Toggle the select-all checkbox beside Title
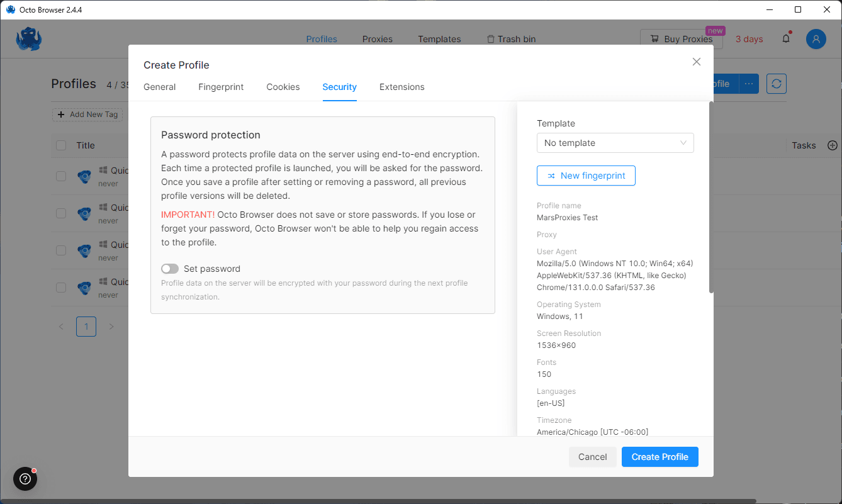The height and width of the screenshot is (504, 842). point(61,145)
